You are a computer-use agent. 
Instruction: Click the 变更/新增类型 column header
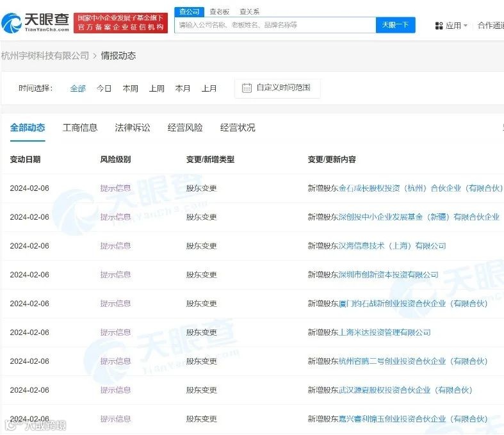pyautogui.click(x=210, y=159)
